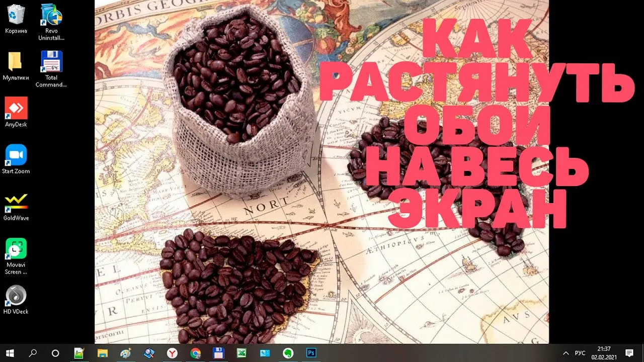The image size is (644, 362).
Task: Launch the paint palette app on taskbar
Action: [x=126, y=353]
